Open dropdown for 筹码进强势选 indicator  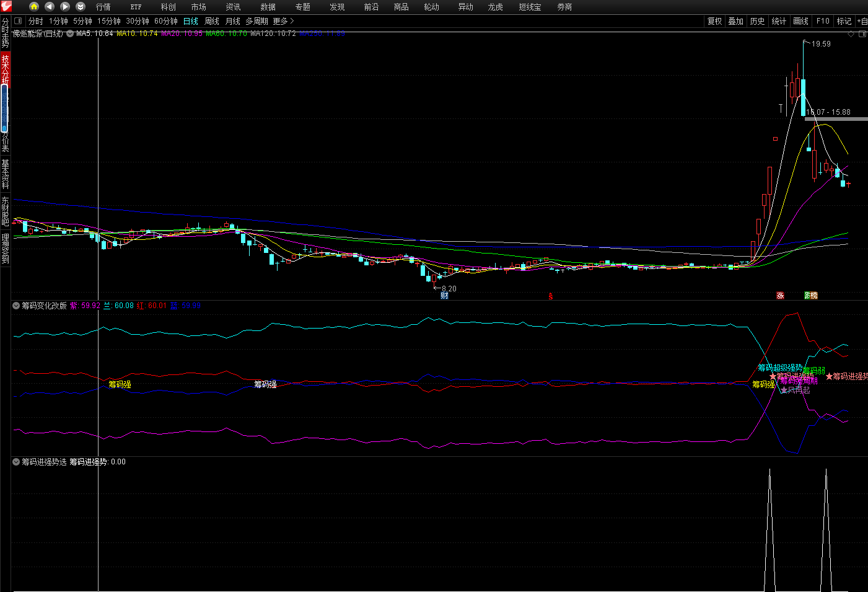pos(16,462)
